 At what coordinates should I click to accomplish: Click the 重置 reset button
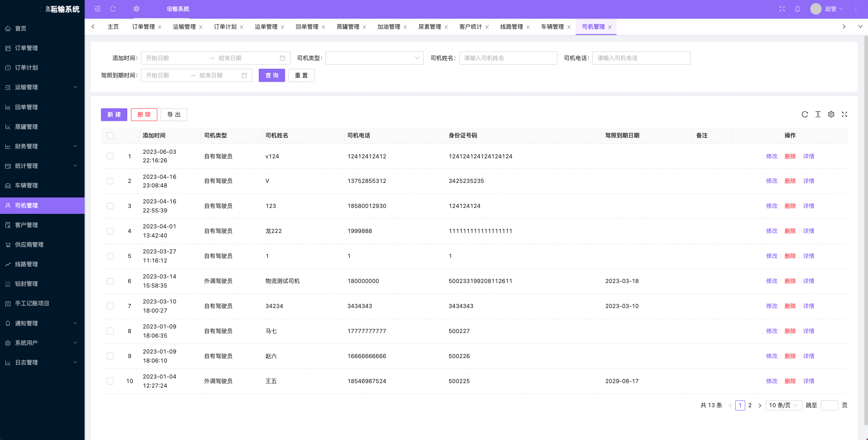[x=301, y=76]
